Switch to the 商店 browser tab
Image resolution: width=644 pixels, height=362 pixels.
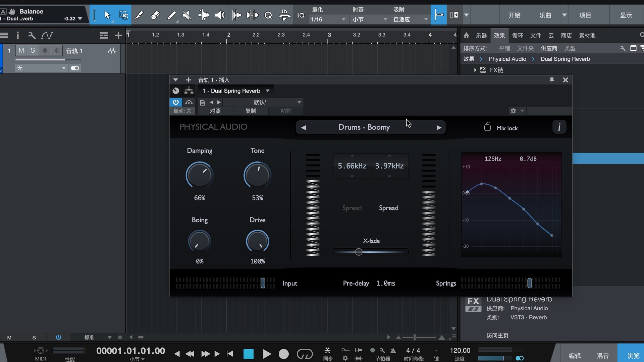pos(567,35)
